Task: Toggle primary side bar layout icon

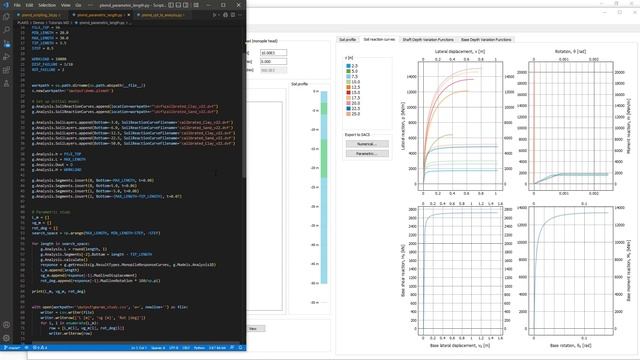Action: [x=171, y=5]
